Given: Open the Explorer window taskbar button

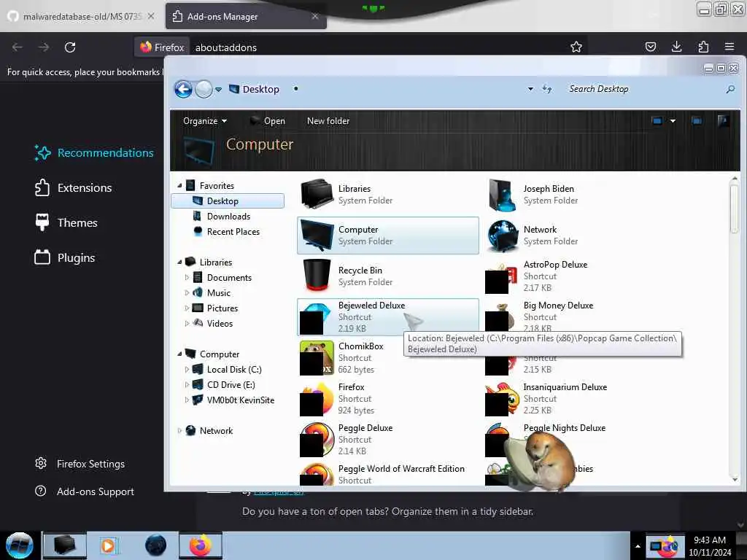Looking at the screenshot, I should click(x=65, y=545).
